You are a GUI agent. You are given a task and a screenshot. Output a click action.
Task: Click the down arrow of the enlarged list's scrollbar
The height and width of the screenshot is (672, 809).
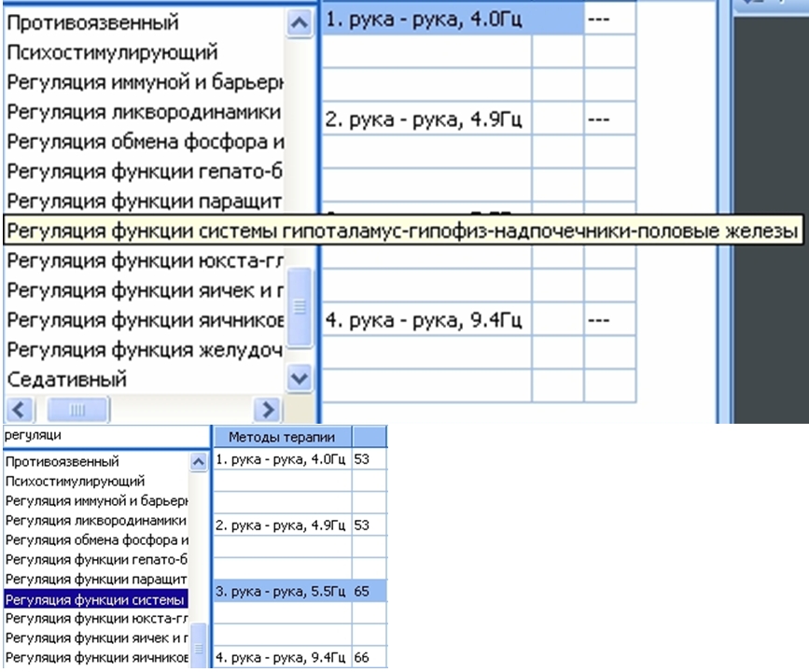[300, 379]
